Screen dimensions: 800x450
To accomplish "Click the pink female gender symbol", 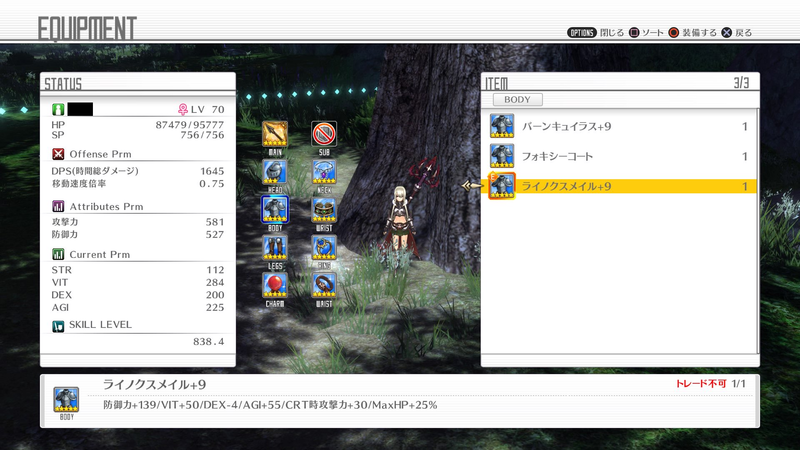I will pyautogui.click(x=183, y=109).
